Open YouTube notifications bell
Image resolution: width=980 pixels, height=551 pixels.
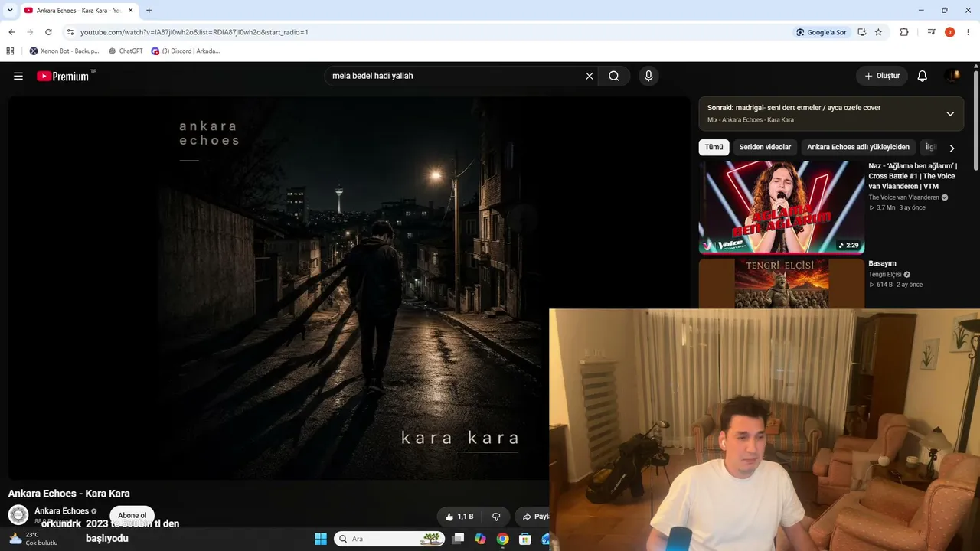[x=923, y=76]
